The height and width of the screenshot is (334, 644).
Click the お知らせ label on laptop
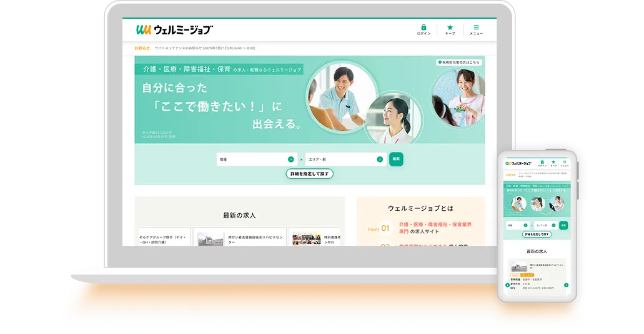tap(142, 48)
